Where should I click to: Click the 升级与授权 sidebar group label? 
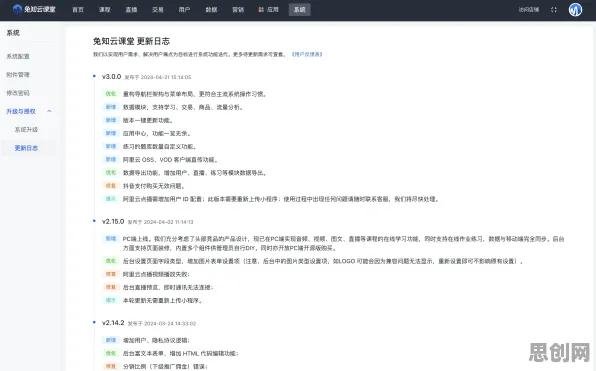[x=21, y=111]
